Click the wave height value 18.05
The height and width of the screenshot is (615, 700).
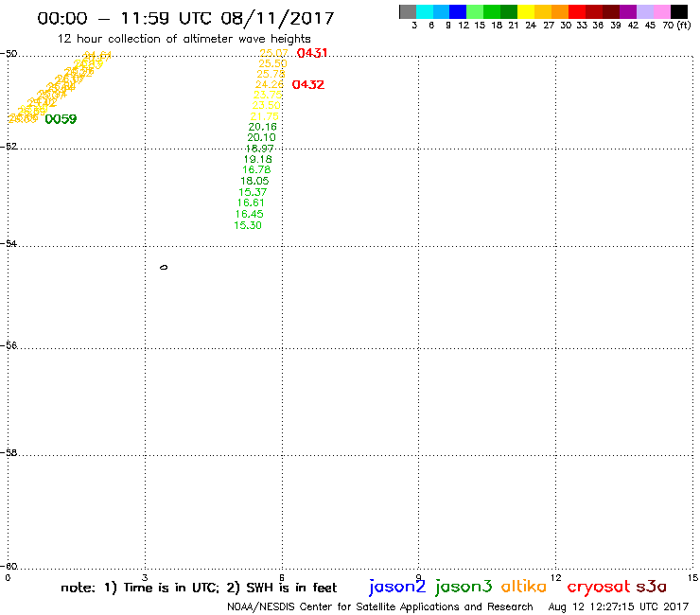(x=254, y=181)
